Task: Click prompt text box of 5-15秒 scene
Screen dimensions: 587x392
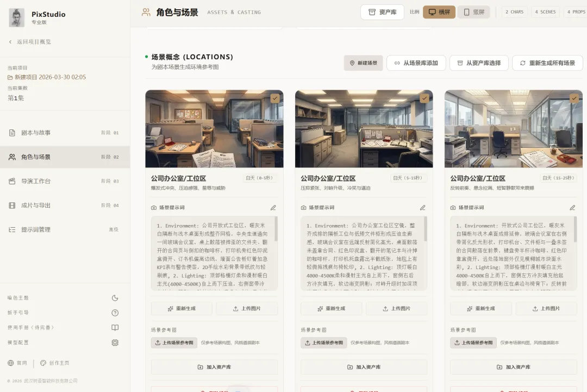Action: (363, 253)
